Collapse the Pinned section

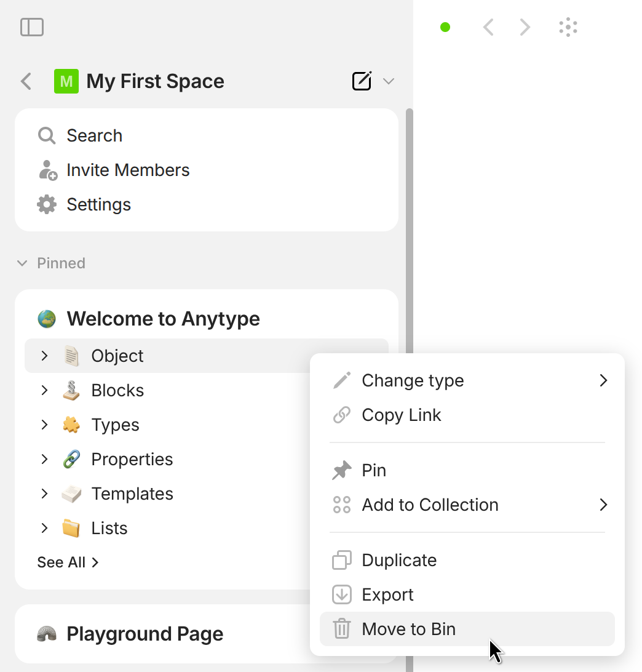(22, 263)
